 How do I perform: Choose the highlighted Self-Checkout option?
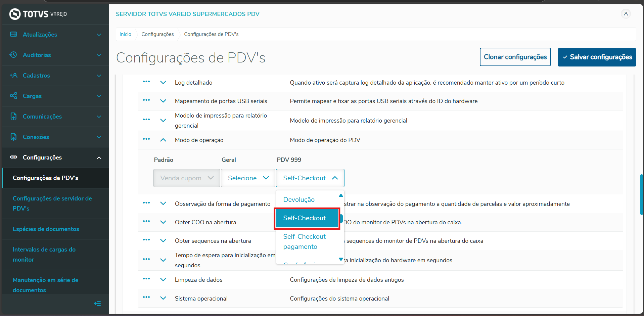tap(307, 218)
